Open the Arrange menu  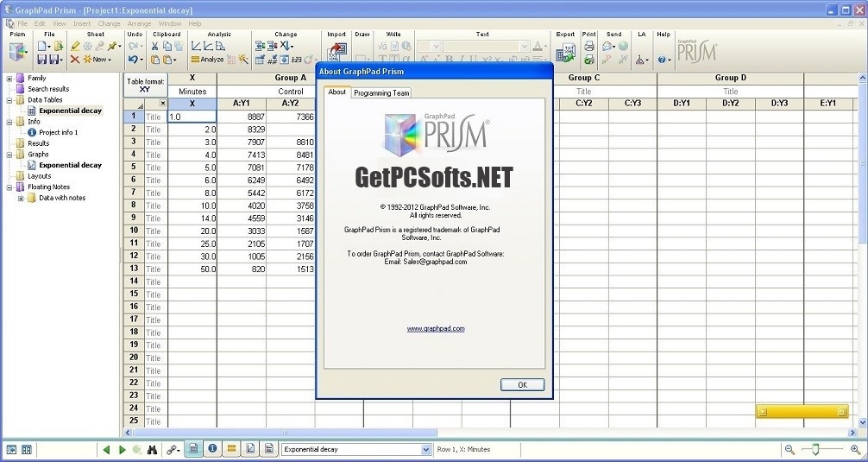[x=139, y=24]
